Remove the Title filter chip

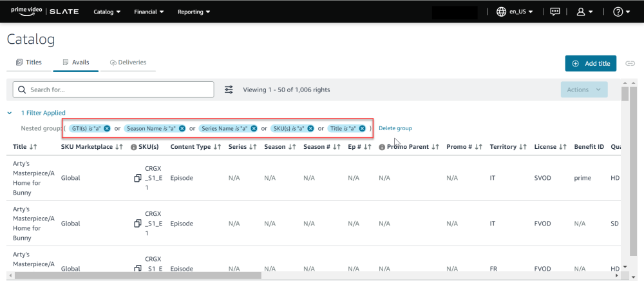point(363,128)
